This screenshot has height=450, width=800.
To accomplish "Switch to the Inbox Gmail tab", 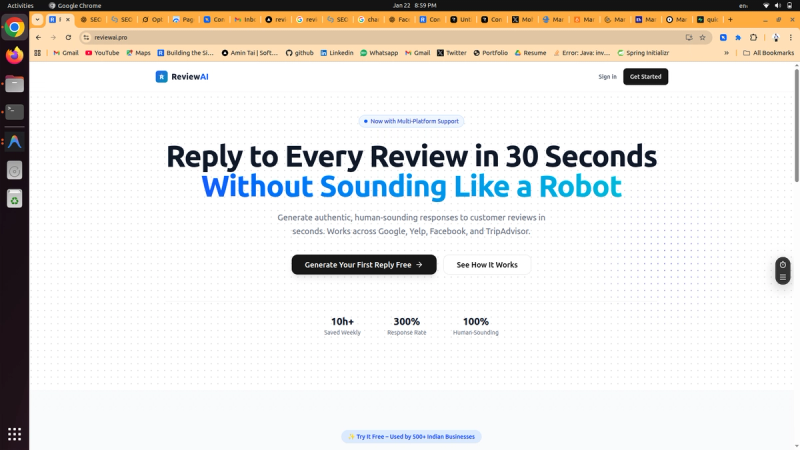I will pos(245,19).
